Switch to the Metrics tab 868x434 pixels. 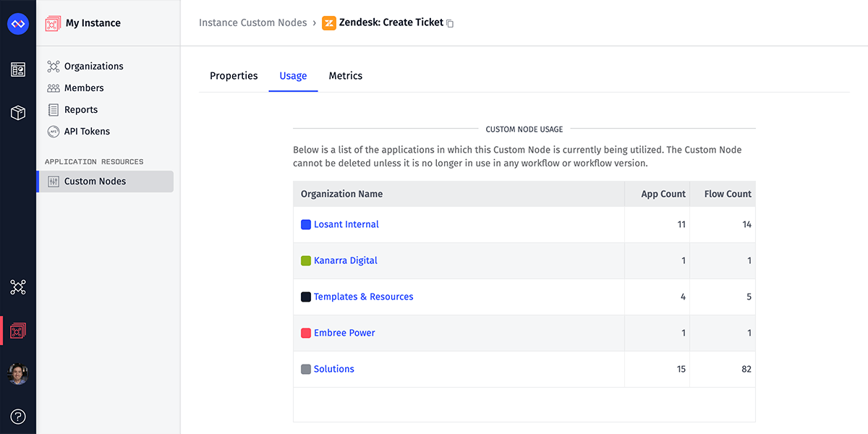pyautogui.click(x=346, y=76)
